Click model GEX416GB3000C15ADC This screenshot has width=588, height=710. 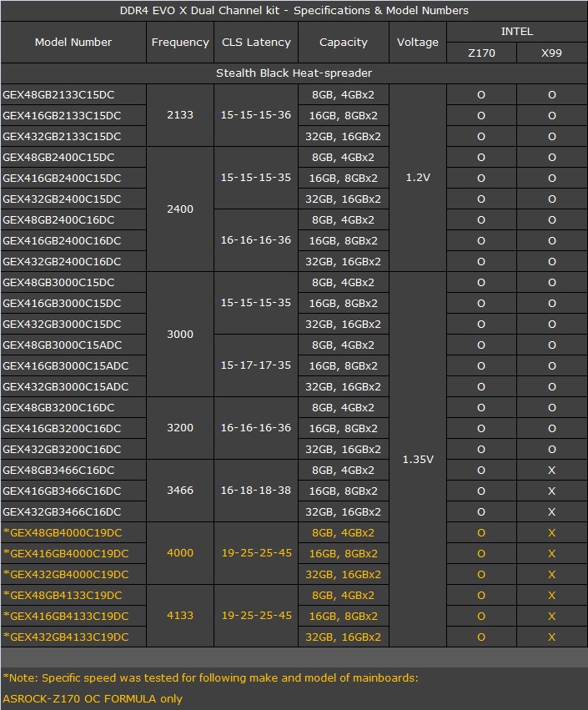pos(66,366)
